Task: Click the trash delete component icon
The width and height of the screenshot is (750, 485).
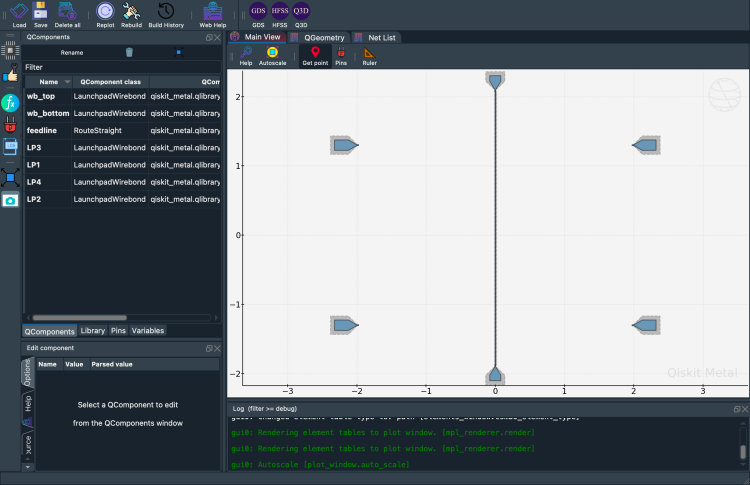Action: pos(129,52)
